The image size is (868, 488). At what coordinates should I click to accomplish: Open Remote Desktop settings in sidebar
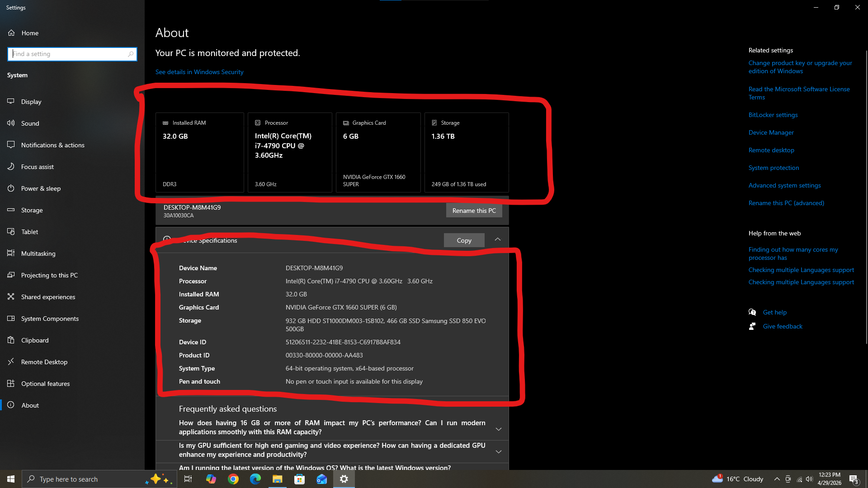tap(72, 362)
